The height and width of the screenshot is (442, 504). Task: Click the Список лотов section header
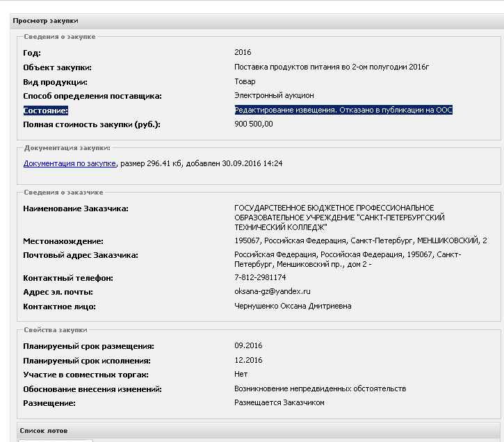click(44, 431)
